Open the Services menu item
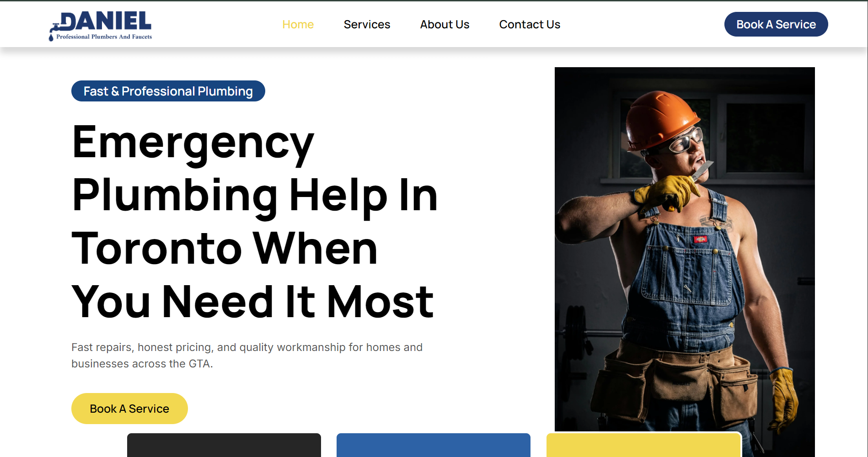The height and width of the screenshot is (457, 868). point(367,24)
